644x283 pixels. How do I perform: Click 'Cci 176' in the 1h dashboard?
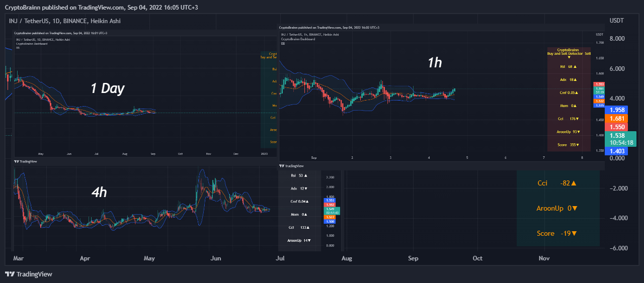pyautogui.click(x=569, y=119)
